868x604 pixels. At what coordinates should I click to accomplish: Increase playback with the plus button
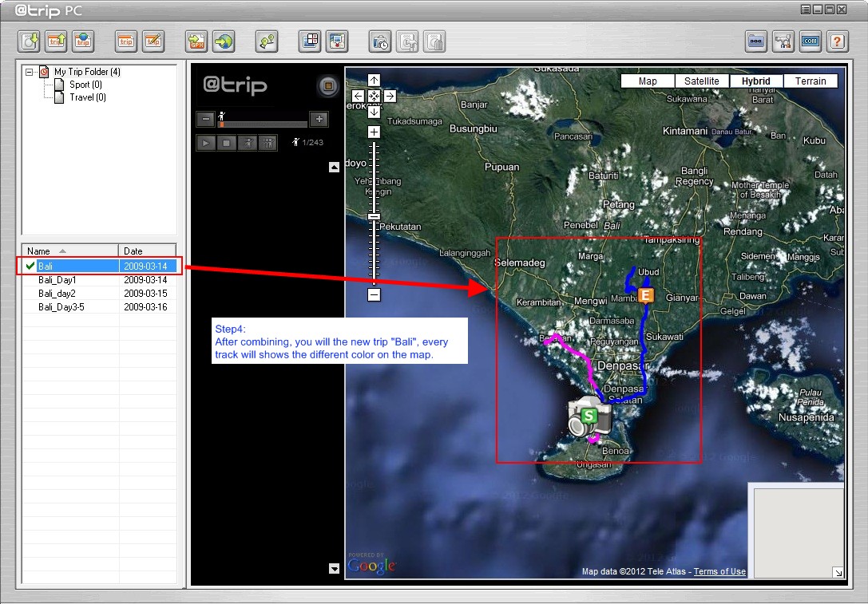tap(319, 119)
